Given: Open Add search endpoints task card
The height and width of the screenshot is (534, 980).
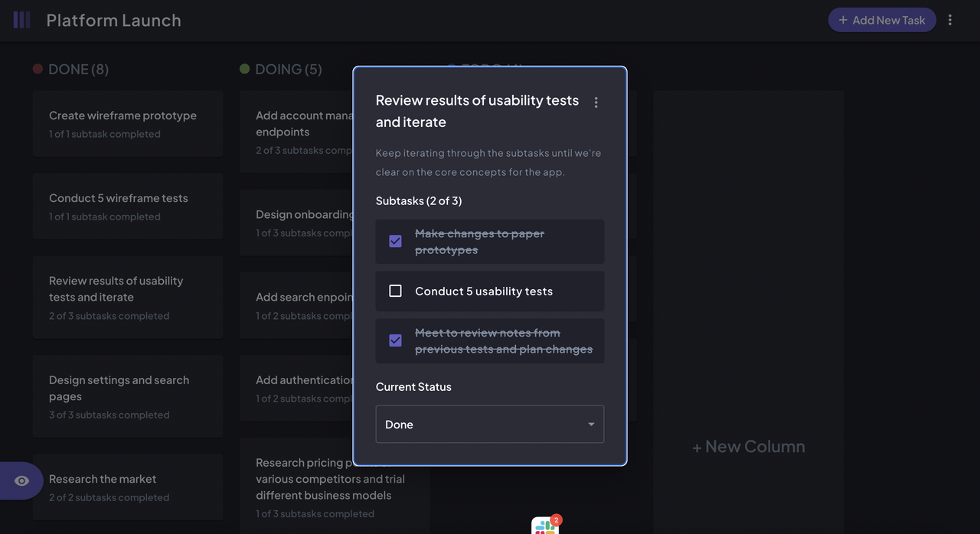Looking at the screenshot, I should pyautogui.click(x=296, y=305).
